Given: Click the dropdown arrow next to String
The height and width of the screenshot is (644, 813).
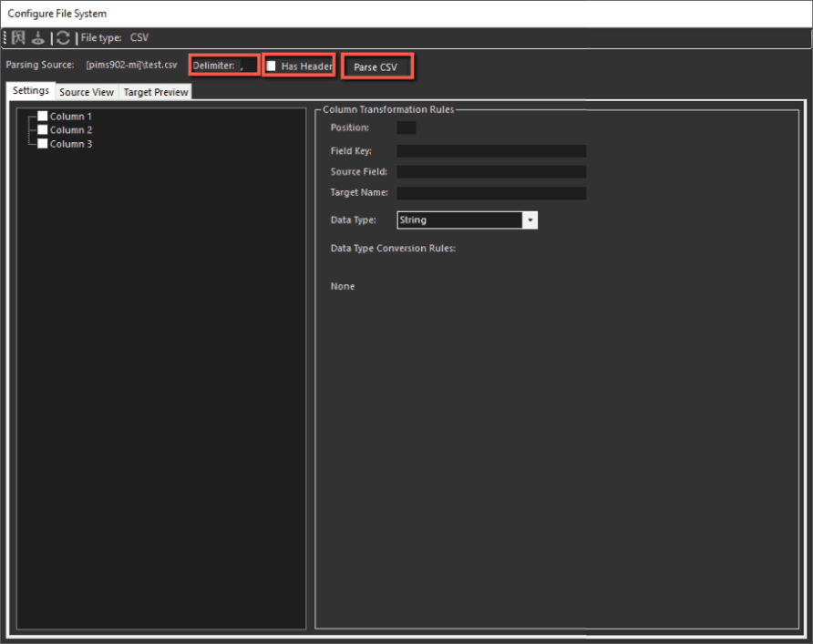Looking at the screenshot, I should click(x=530, y=220).
